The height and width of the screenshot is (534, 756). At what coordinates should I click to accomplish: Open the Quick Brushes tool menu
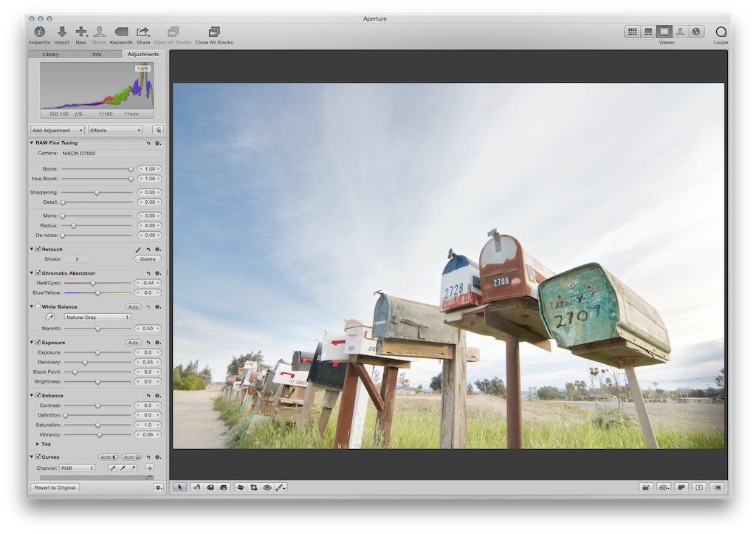[281, 487]
